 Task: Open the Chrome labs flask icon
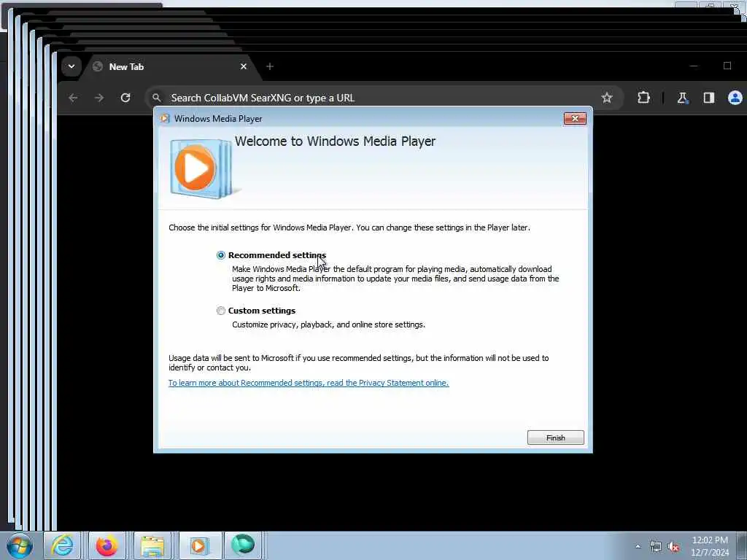point(682,98)
